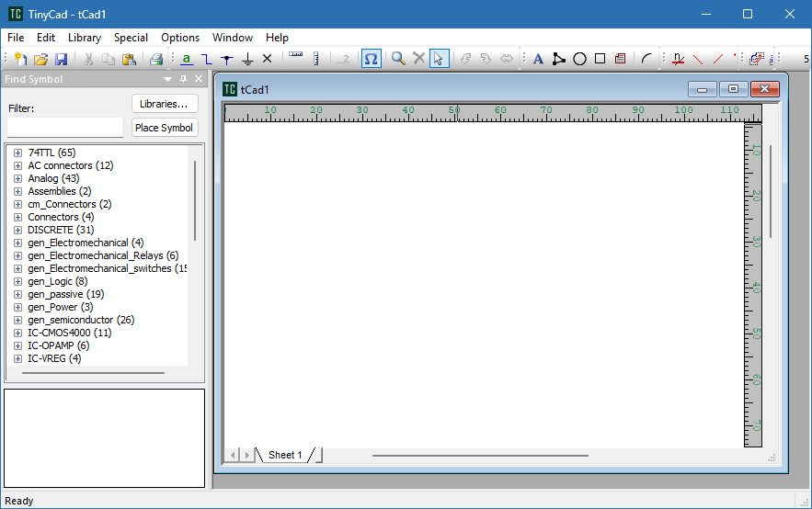Open the Library menu
The width and height of the screenshot is (812, 509).
point(85,38)
